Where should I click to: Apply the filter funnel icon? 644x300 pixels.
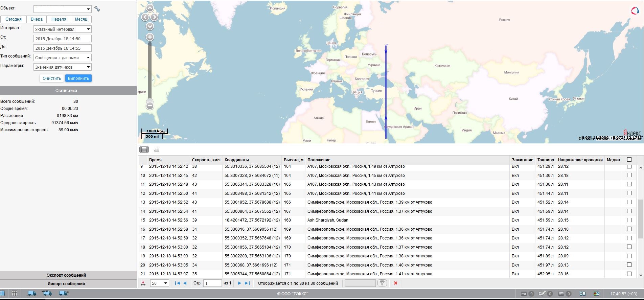(x=382, y=283)
